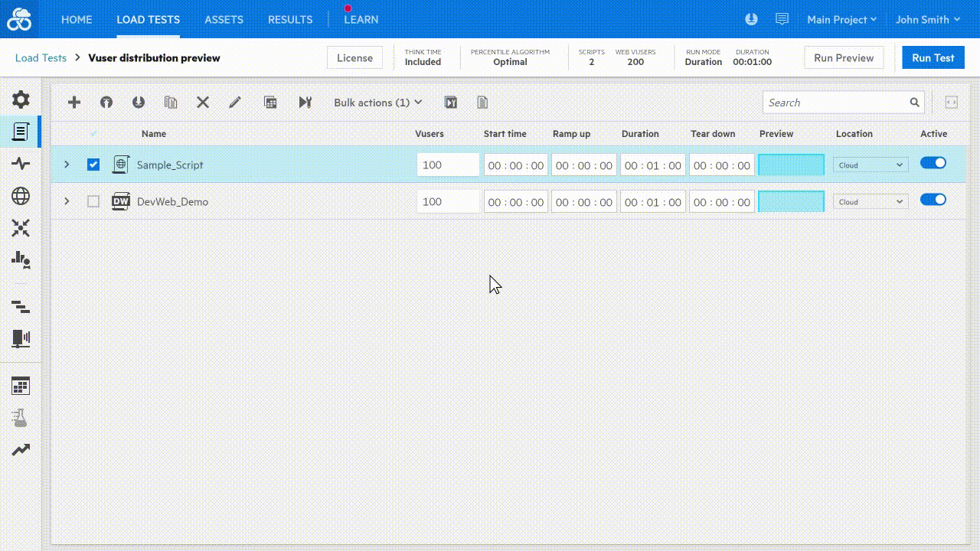Viewport: 980px width, 551px height.
Task: Click the Run Test button
Action: click(933, 58)
